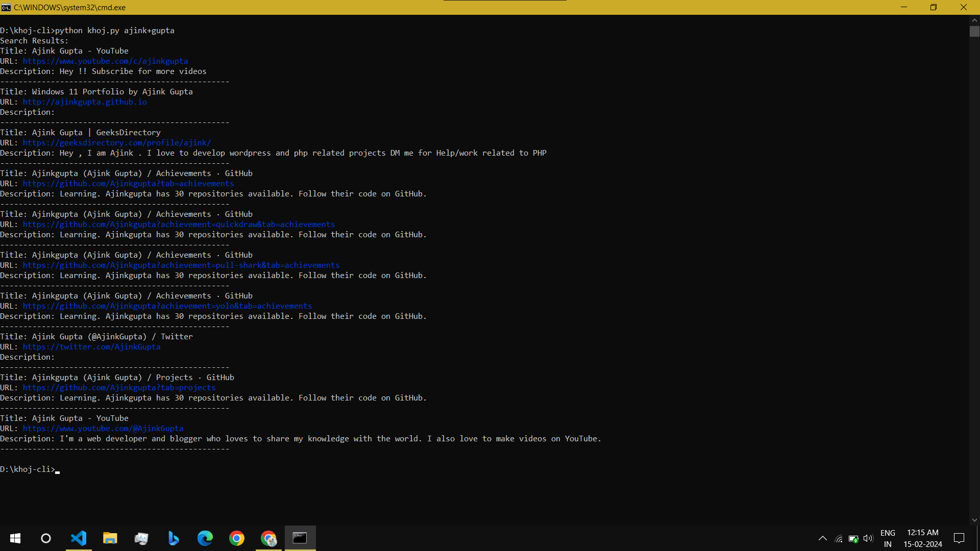Open File Explorer from taskbar
The height and width of the screenshot is (551, 980).
[110, 538]
